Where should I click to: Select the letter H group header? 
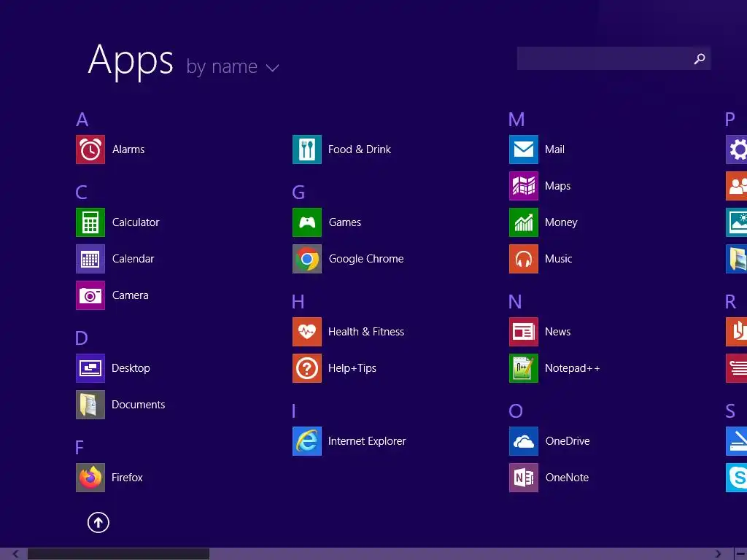(298, 302)
